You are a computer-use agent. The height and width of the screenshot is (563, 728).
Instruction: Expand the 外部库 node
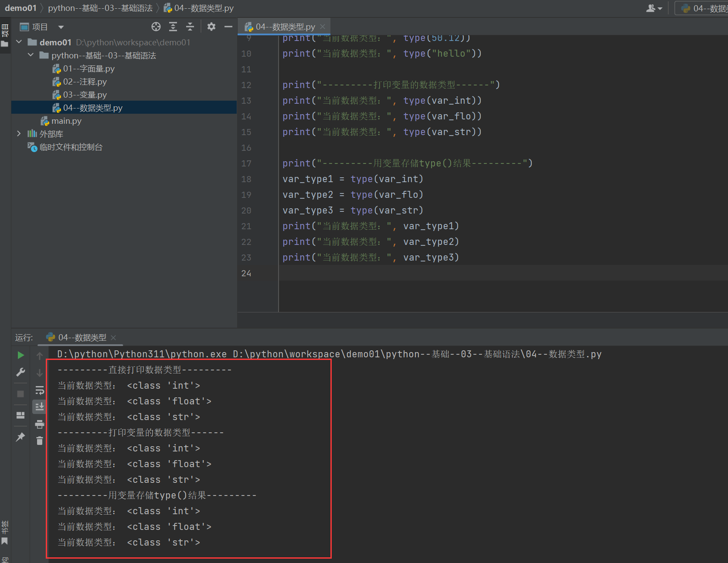19,133
